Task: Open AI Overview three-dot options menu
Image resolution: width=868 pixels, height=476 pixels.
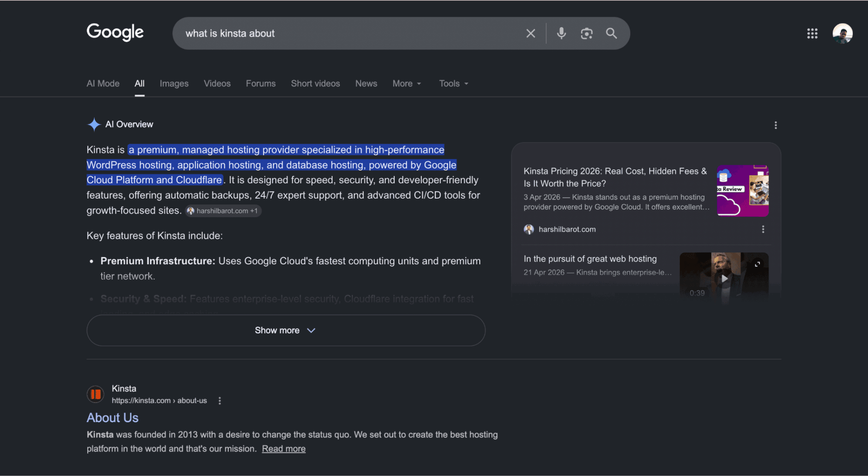Action: [x=775, y=125]
